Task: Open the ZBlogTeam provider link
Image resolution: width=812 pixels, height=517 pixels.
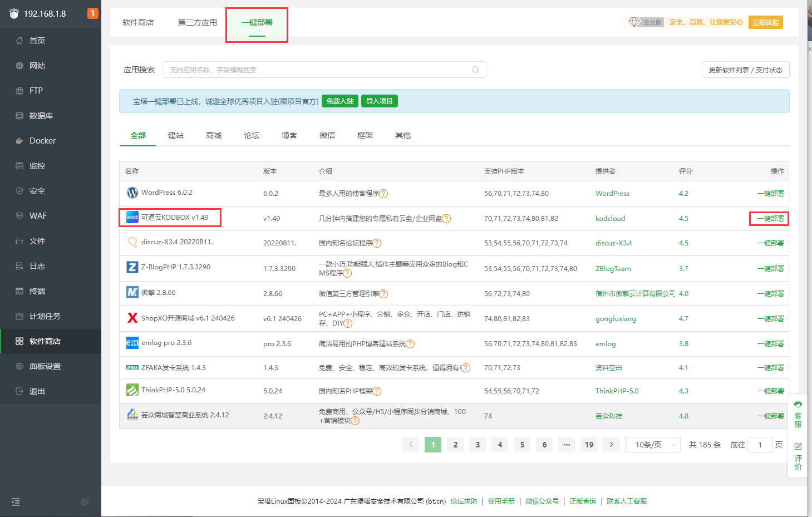Action: pos(613,269)
